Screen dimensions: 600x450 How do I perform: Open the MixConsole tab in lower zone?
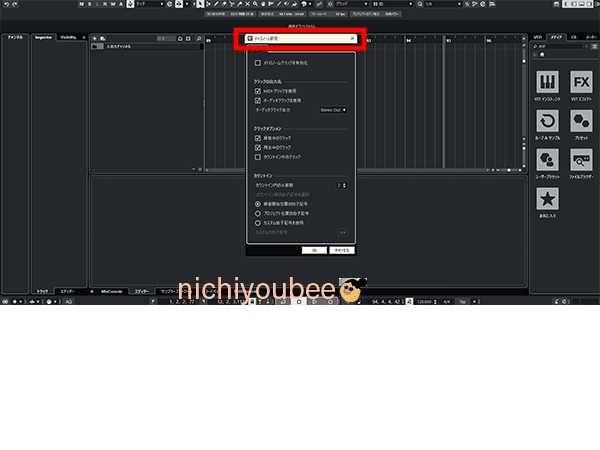[x=112, y=291]
